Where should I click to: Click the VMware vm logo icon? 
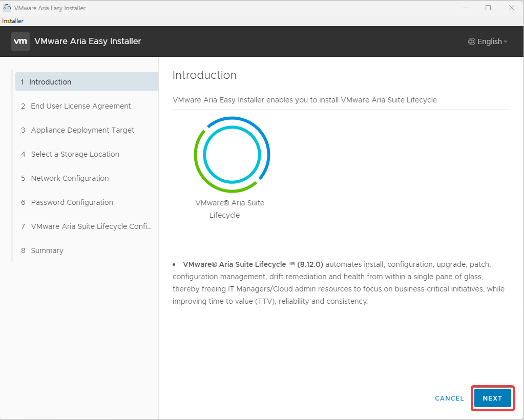pyautogui.click(x=20, y=41)
